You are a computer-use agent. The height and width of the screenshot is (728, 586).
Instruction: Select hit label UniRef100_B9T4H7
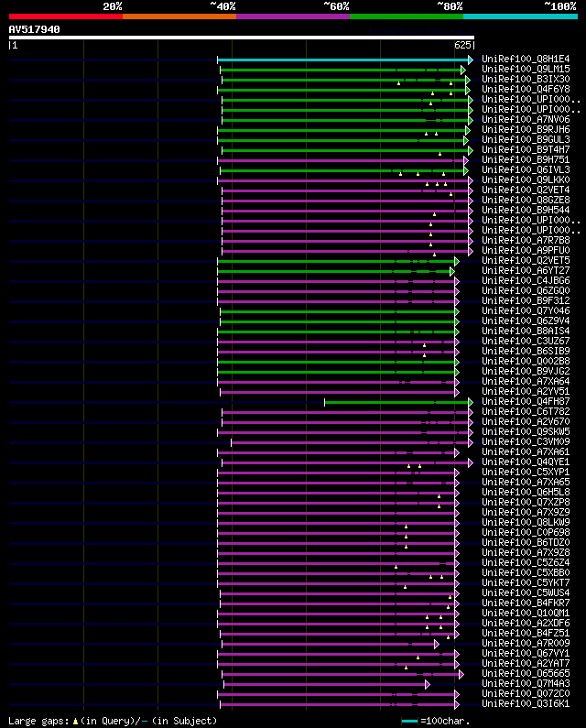point(526,149)
